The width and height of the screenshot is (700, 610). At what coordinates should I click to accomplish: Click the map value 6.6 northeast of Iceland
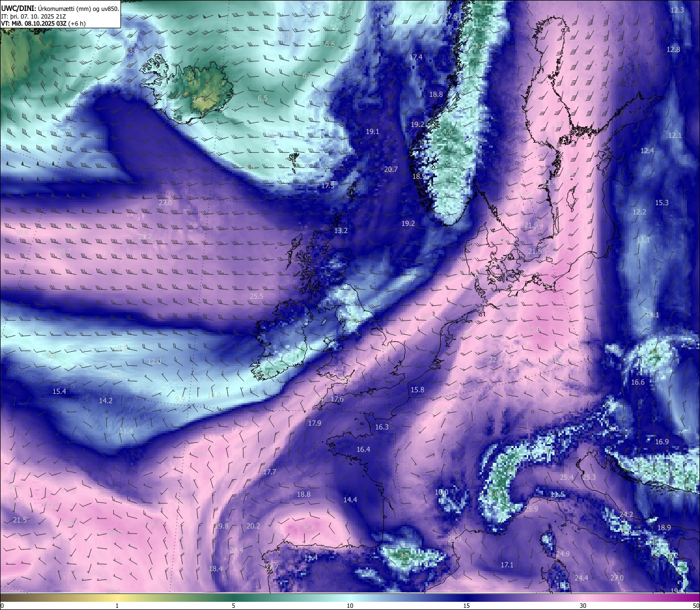330,44
